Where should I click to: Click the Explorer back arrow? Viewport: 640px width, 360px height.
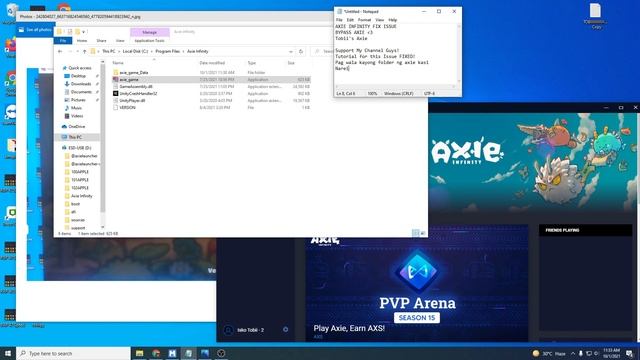(60, 51)
